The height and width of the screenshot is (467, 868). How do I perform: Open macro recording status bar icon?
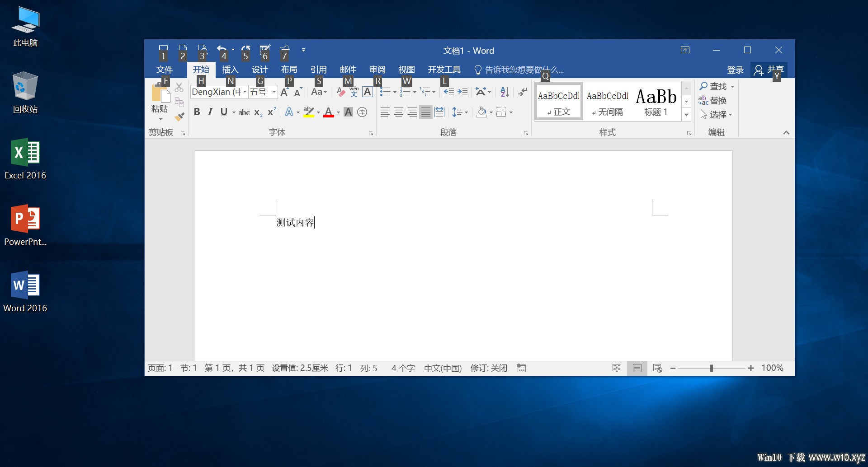[x=521, y=368]
